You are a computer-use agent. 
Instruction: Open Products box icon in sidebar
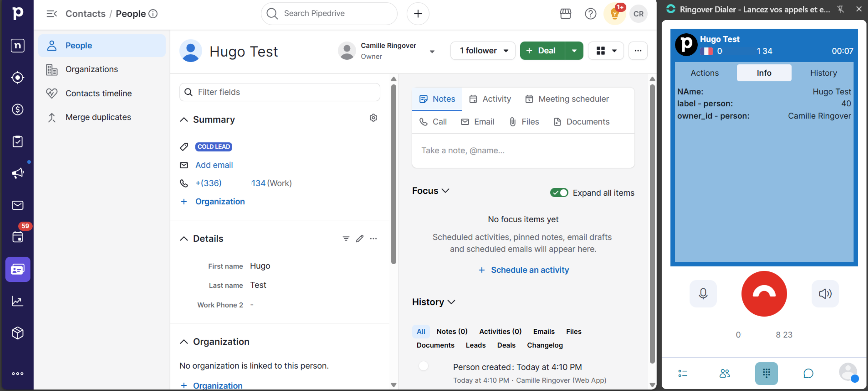click(17, 333)
